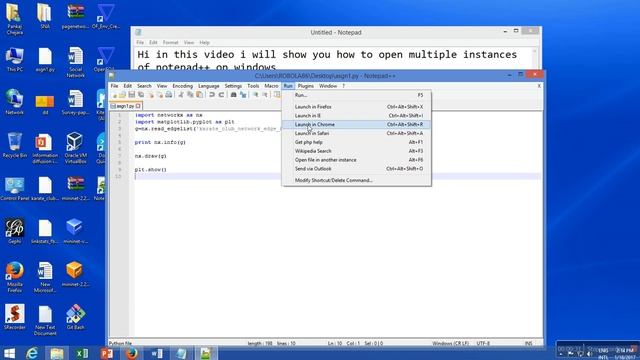Viewport: 640px width, 360px height.
Task: Choose Launch in Firefox
Action: (x=356, y=107)
